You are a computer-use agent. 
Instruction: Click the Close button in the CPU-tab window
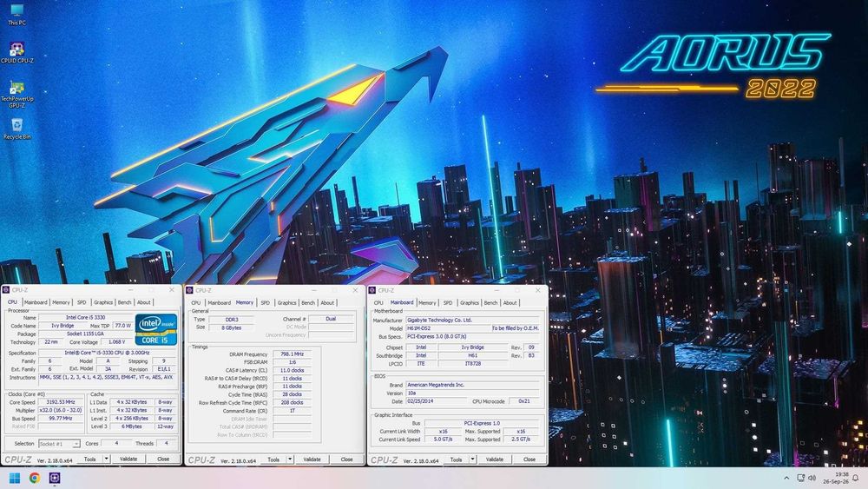(x=163, y=459)
